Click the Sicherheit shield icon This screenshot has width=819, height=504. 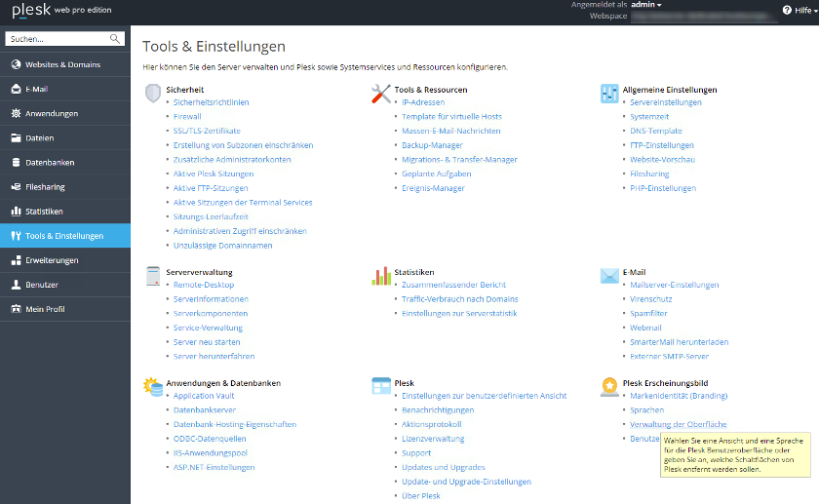pyautogui.click(x=153, y=94)
